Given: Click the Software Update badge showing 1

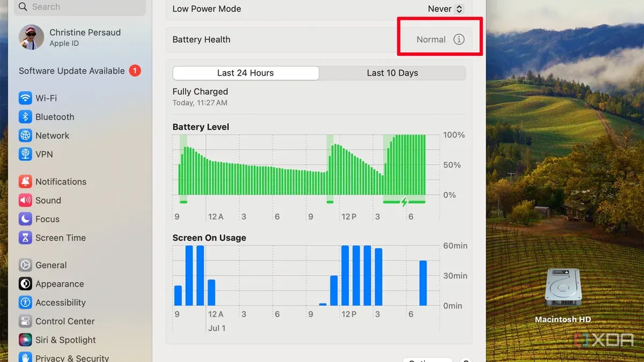Looking at the screenshot, I should click(135, 71).
